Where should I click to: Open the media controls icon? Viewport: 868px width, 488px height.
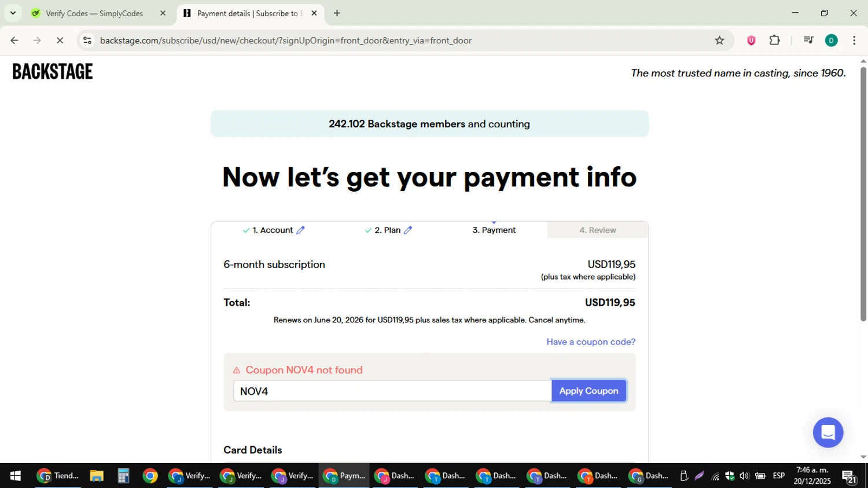pos(808,41)
